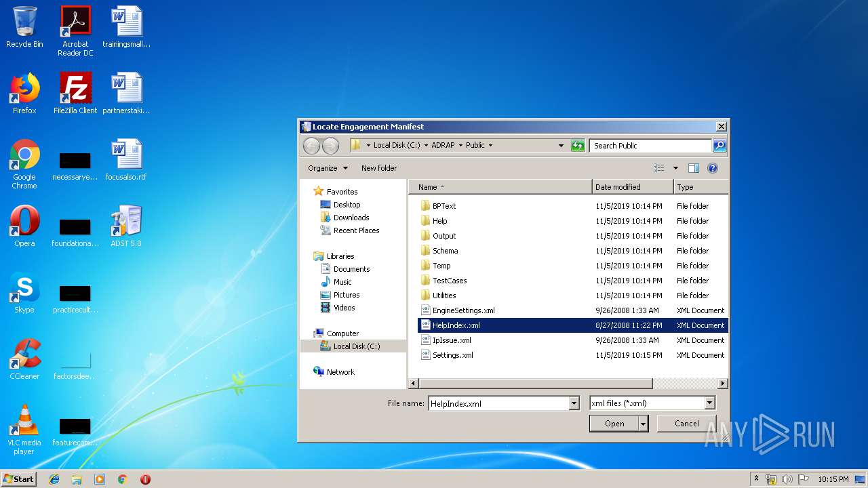The image size is (868, 488).
Task: Click in the File name input field
Action: pyautogui.click(x=498, y=403)
